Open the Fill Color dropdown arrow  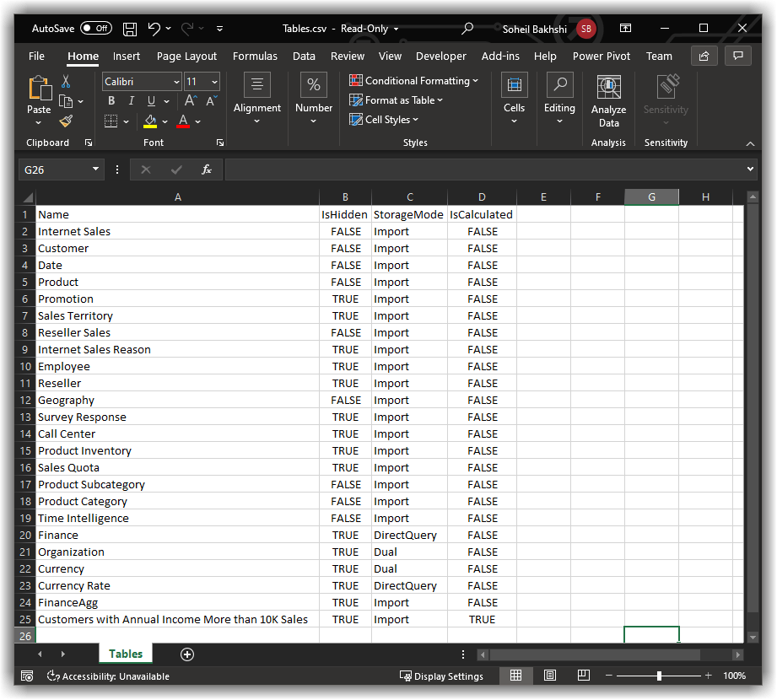[x=165, y=121]
